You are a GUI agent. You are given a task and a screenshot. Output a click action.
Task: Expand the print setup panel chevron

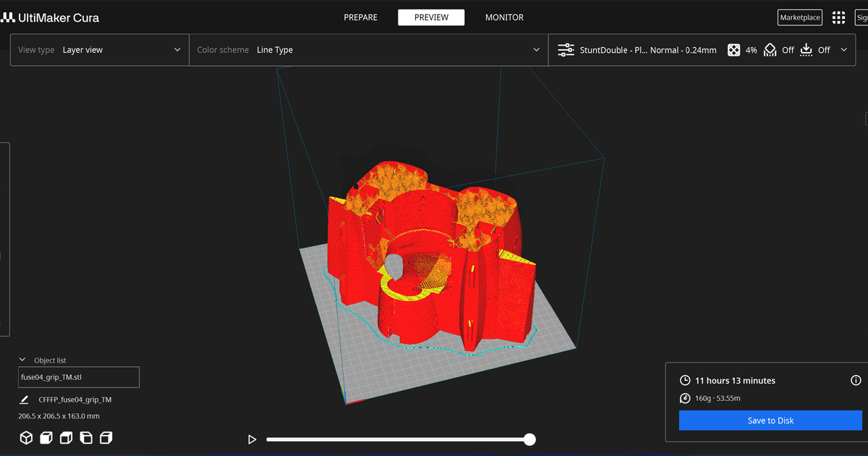pos(843,50)
